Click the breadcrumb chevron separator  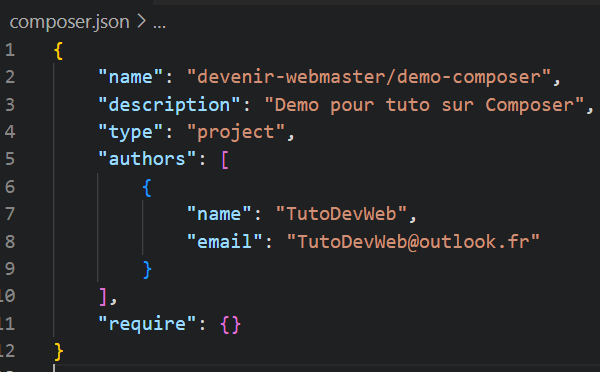[141, 21]
